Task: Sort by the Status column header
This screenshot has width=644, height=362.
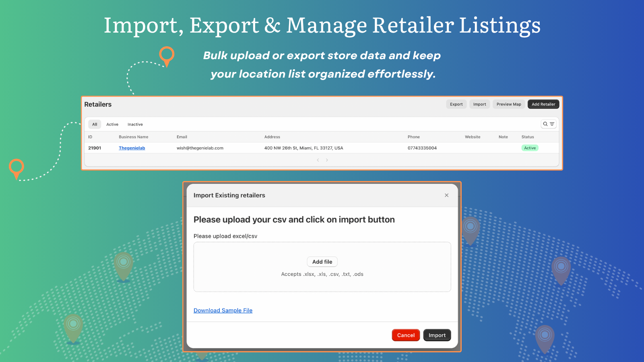Action: 527,137
